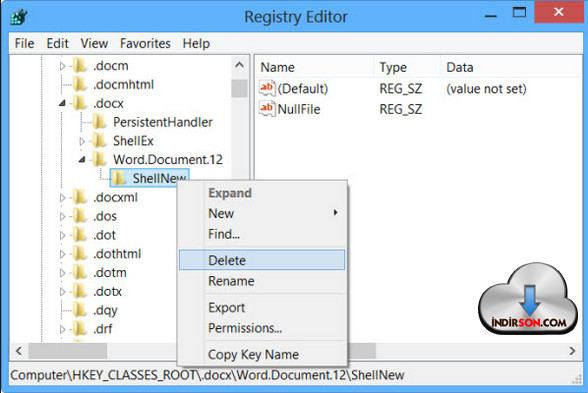Screen dimensions: 588x393
Task: Click the (Default) value name
Action: click(x=303, y=89)
